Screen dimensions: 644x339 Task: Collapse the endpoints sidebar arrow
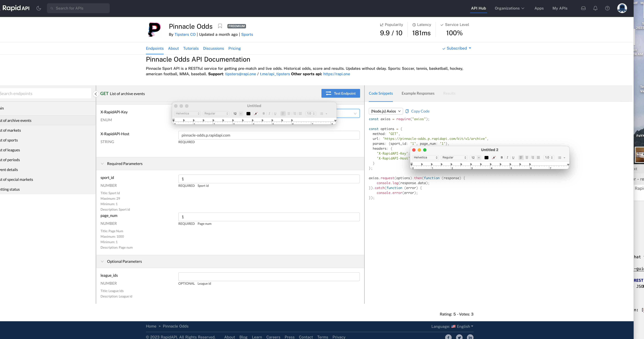click(96, 94)
